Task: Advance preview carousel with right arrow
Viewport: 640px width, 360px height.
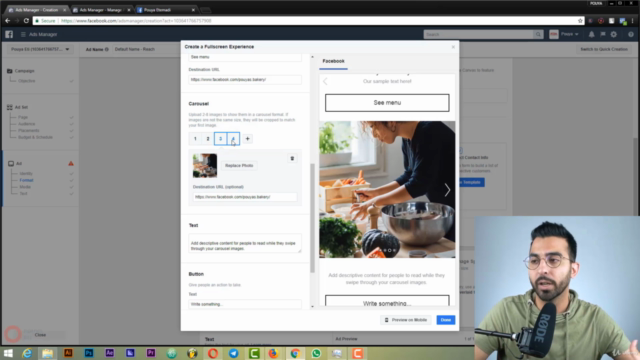Action: point(447,190)
